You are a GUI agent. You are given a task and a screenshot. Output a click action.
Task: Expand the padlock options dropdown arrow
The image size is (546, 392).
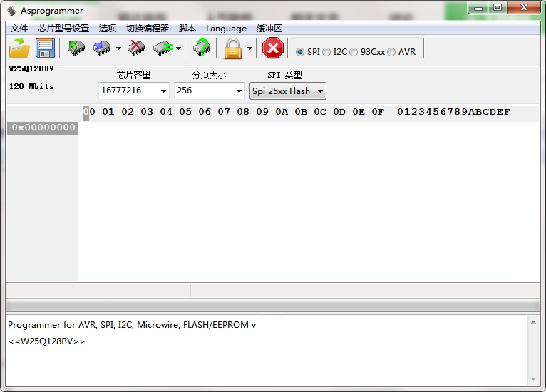coord(249,48)
